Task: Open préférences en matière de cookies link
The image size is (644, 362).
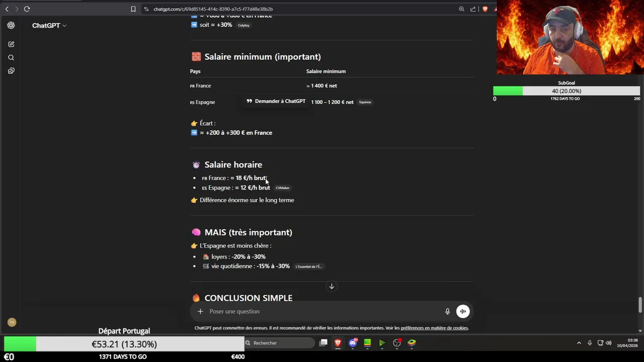Action: click(435, 328)
